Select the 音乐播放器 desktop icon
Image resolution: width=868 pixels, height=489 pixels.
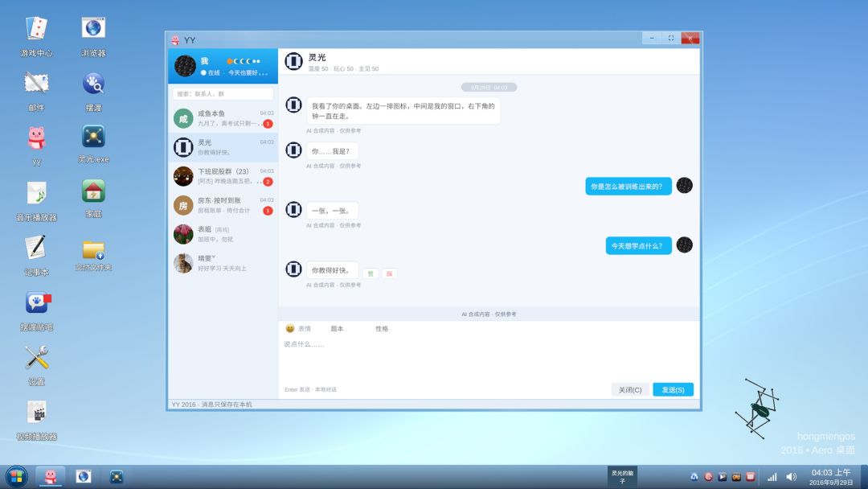coord(36,200)
